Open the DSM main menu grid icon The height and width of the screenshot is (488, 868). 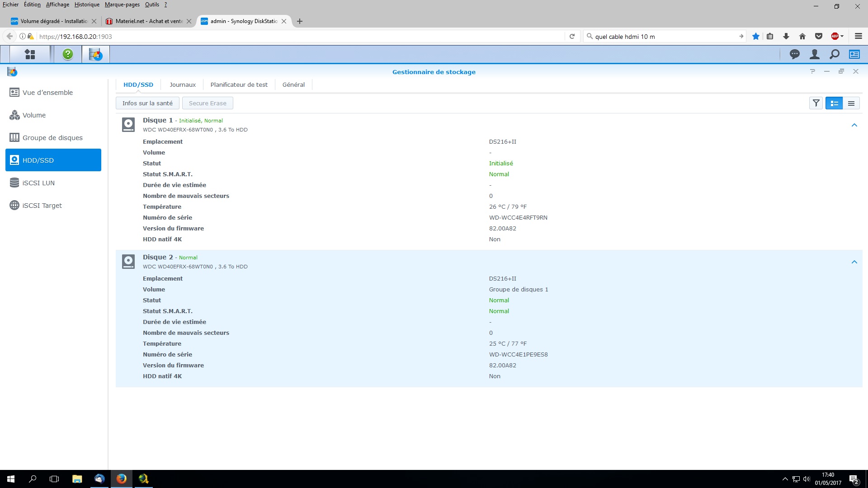tap(30, 54)
